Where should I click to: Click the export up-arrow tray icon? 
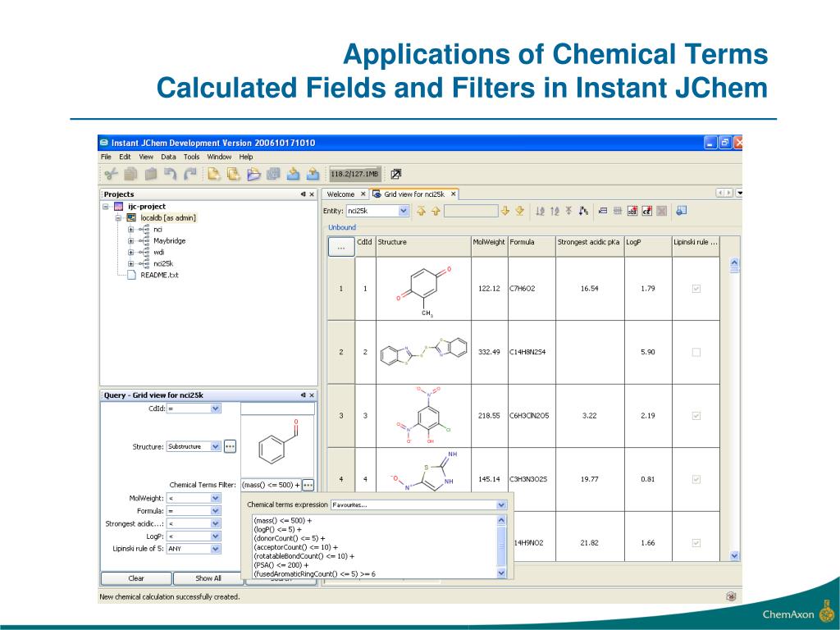click(x=313, y=174)
